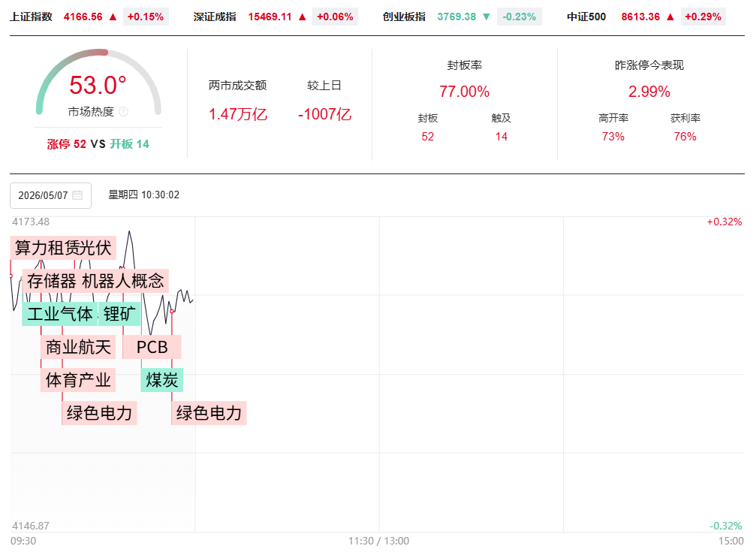Select the 商业航天 sector tag

pyautogui.click(x=79, y=348)
